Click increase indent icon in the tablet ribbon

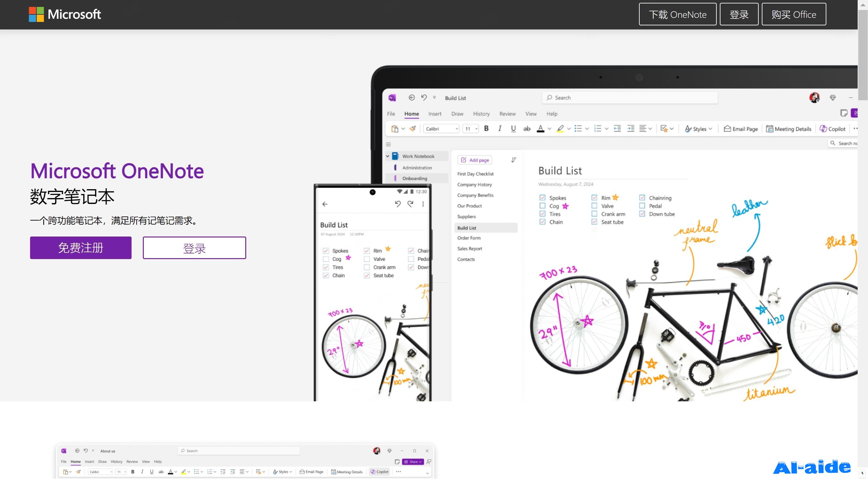631,128
